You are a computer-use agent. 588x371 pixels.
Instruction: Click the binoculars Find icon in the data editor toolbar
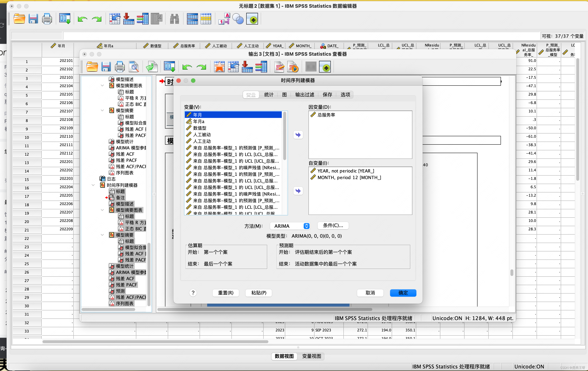[x=174, y=19]
